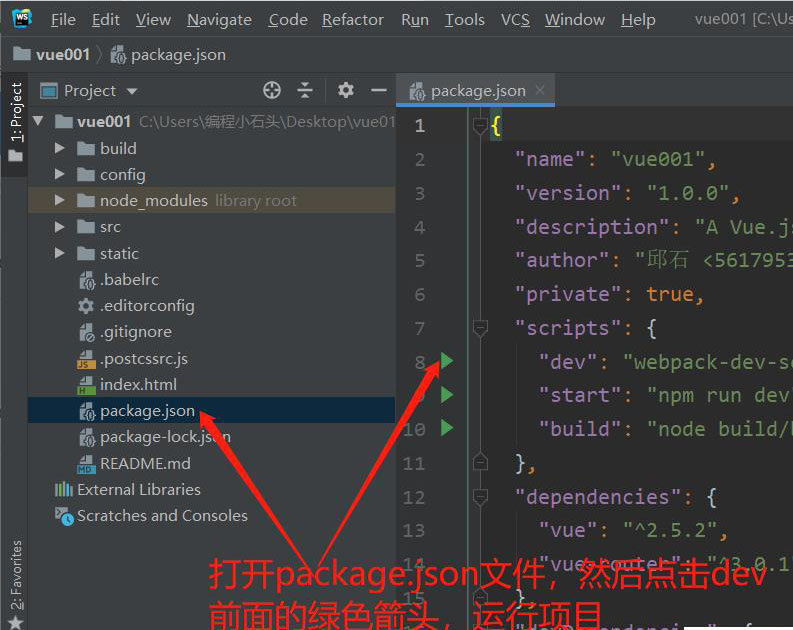Expand the static folder
793x630 pixels.
click(59, 253)
